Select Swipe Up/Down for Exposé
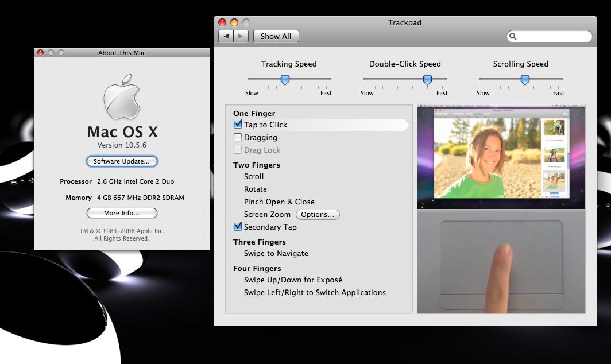 pos(293,280)
